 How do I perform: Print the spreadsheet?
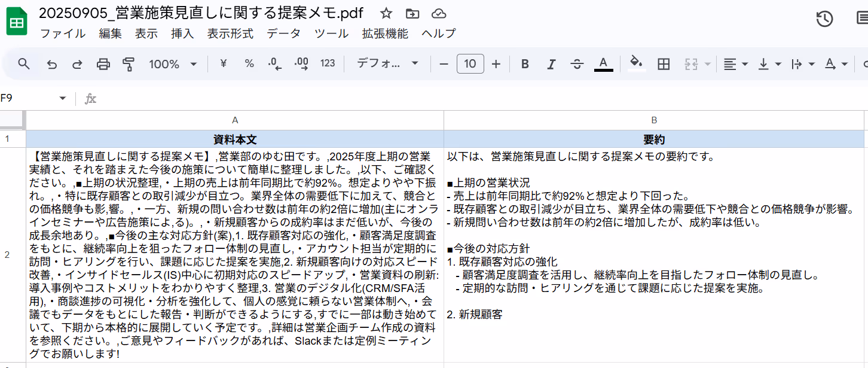[x=103, y=64]
